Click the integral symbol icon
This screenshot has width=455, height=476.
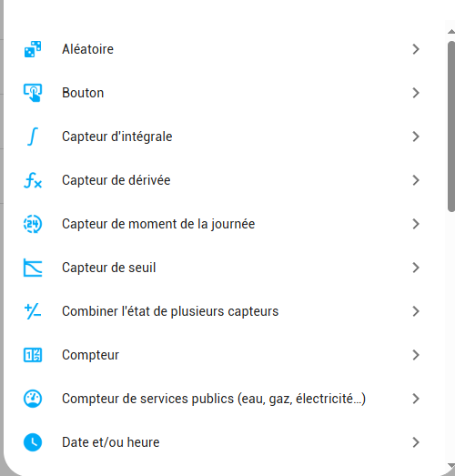tap(33, 137)
